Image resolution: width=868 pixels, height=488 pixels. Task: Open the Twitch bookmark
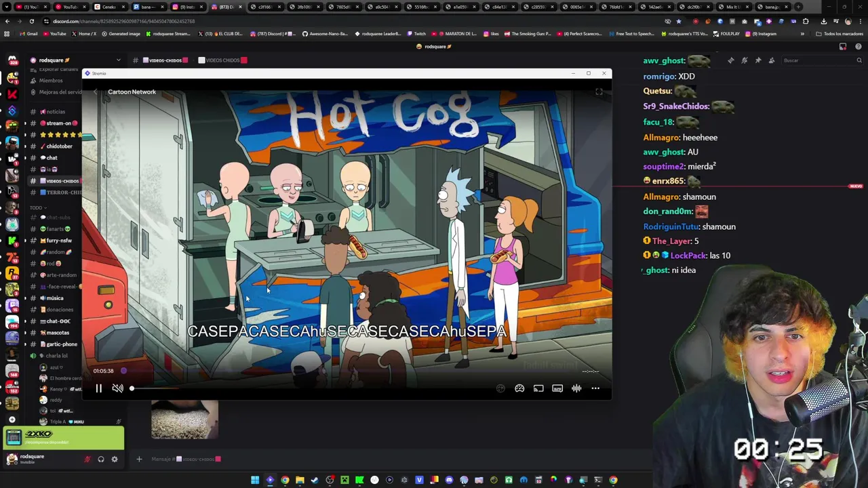click(x=416, y=34)
